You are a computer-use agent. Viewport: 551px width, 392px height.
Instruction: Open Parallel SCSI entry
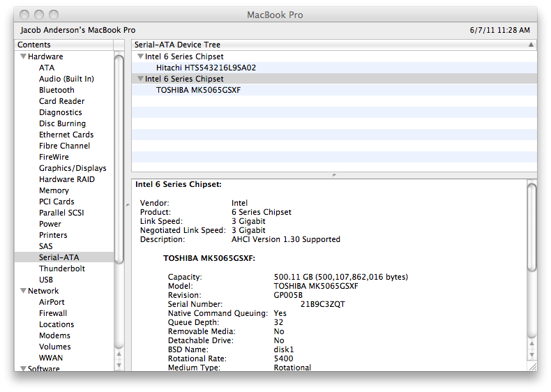point(61,213)
